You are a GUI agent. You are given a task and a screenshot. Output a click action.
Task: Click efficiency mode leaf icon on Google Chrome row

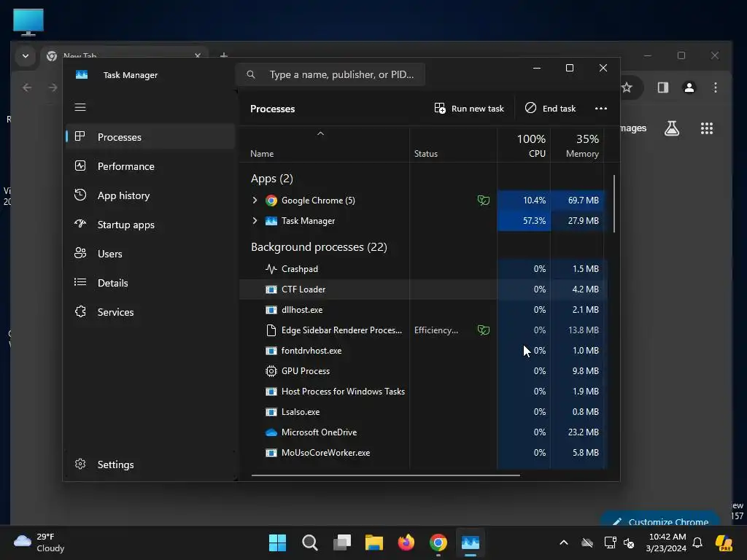click(x=484, y=201)
